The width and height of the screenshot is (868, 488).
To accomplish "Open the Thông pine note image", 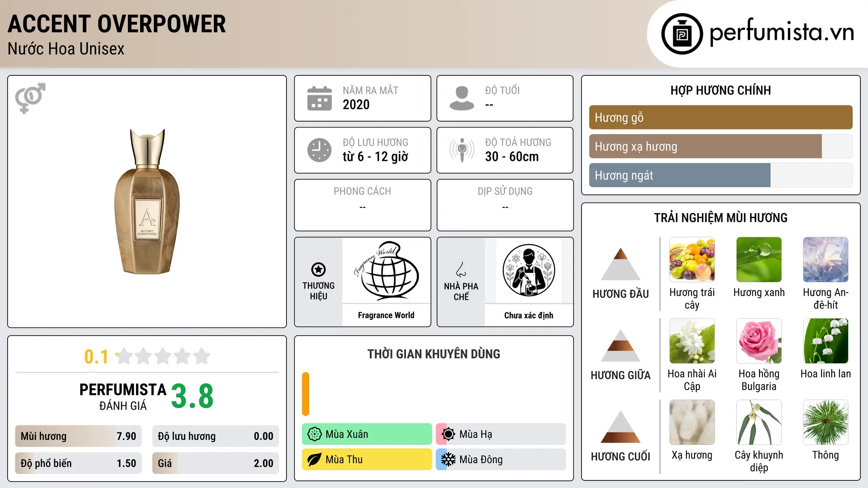I will click(826, 422).
